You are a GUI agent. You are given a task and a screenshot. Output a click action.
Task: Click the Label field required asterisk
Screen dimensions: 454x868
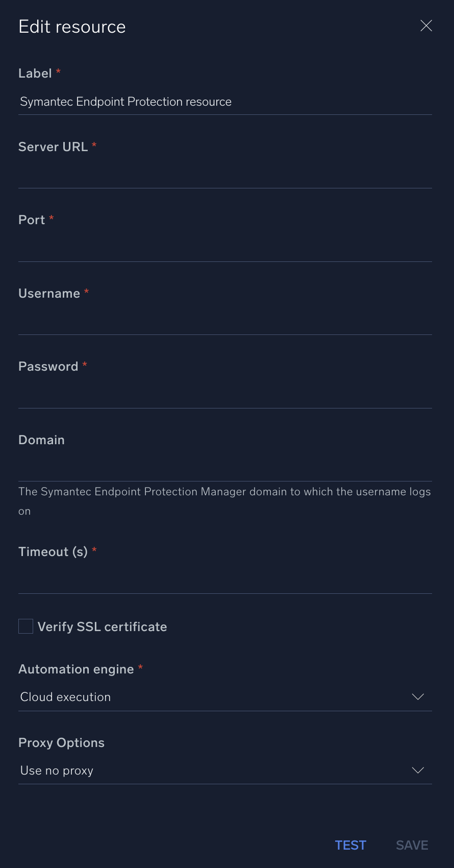tap(57, 73)
